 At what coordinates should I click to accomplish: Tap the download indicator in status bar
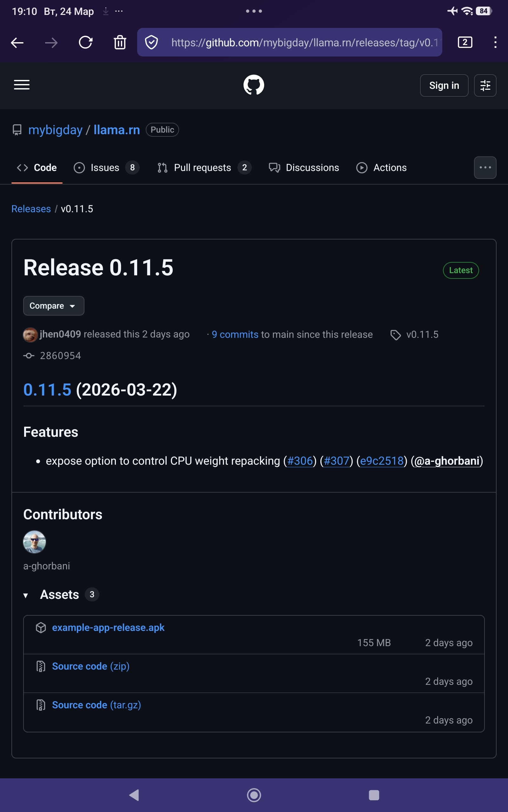click(x=106, y=11)
